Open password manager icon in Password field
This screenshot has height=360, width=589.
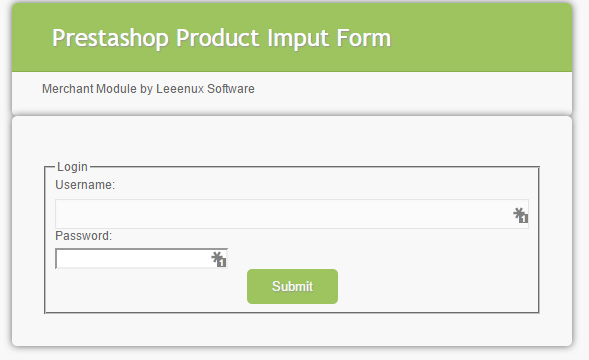pyautogui.click(x=219, y=259)
